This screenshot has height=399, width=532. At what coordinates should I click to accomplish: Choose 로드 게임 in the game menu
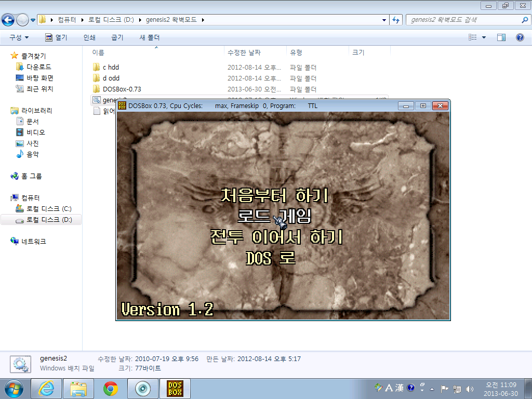pyautogui.click(x=274, y=216)
